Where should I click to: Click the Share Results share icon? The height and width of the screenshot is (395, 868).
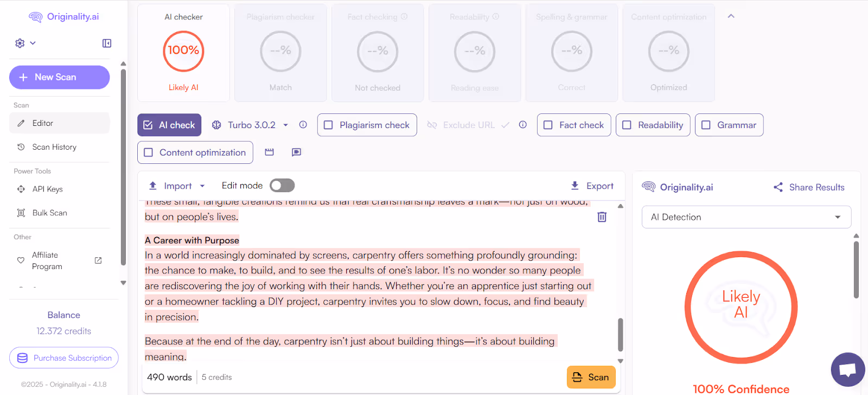pos(778,187)
